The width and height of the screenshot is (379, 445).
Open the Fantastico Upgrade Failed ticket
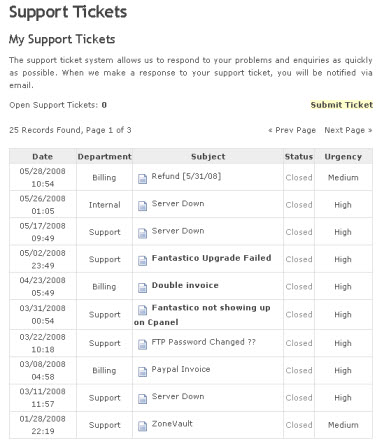(x=211, y=258)
